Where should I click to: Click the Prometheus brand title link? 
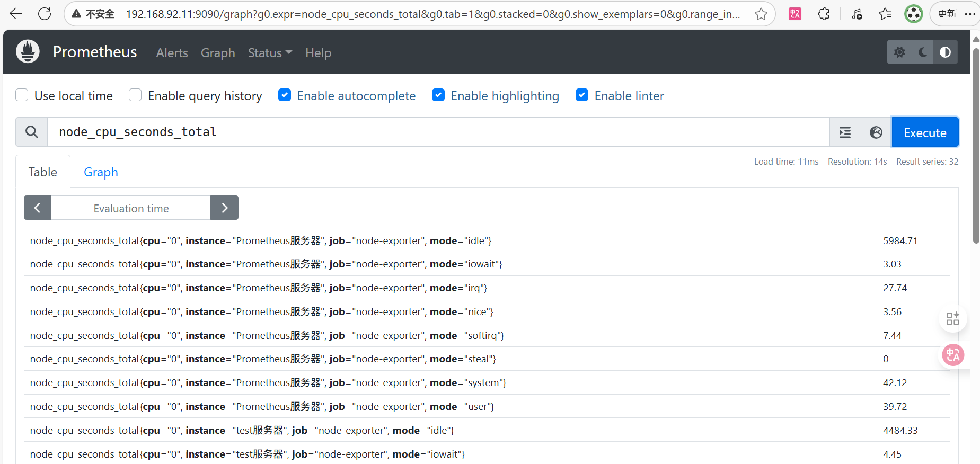(95, 52)
